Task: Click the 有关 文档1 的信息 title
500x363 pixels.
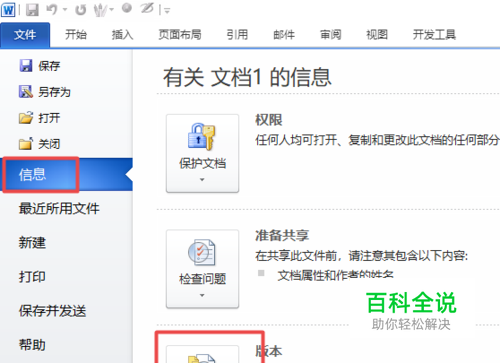Action: (x=247, y=77)
